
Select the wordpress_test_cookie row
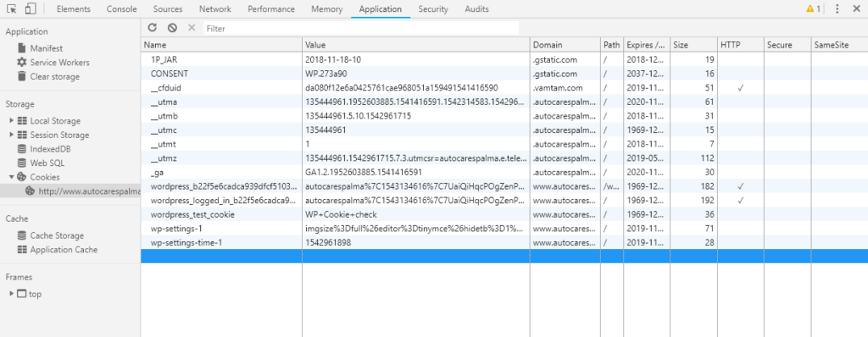tap(504, 214)
